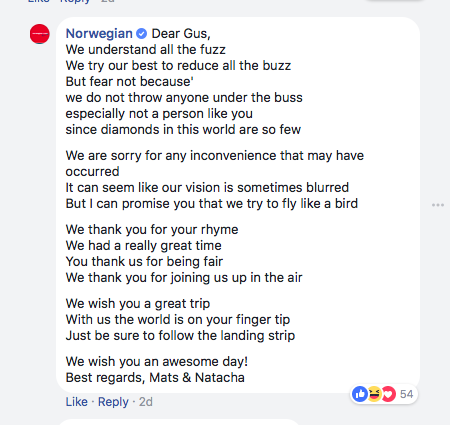Open the 2d timestamp under Norwegian's comment
450x425 pixels.
(x=146, y=402)
